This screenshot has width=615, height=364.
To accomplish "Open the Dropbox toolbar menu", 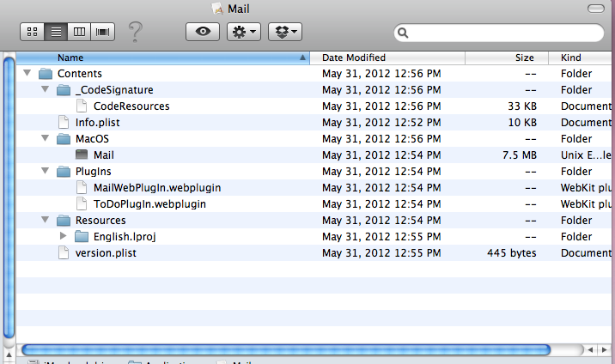I will [x=285, y=32].
